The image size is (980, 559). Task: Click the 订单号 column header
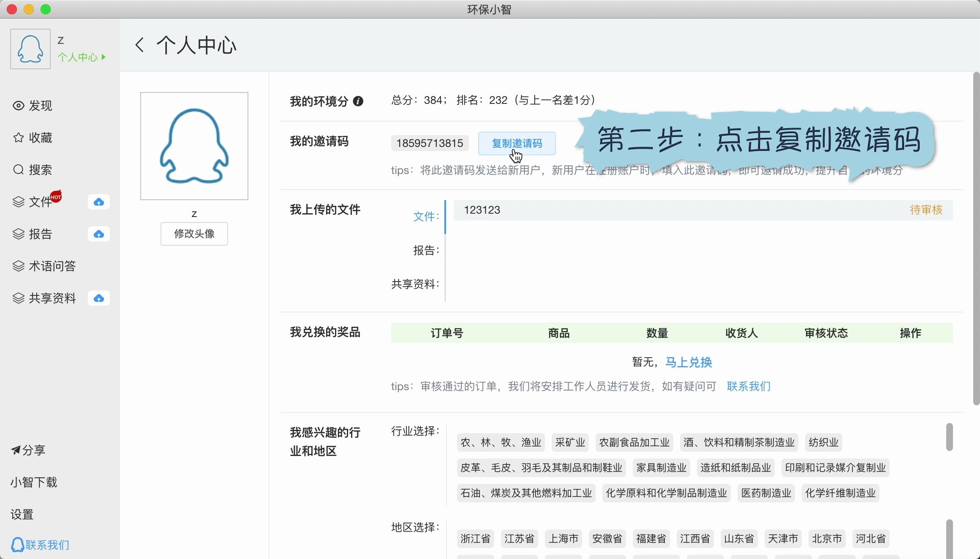(447, 333)
